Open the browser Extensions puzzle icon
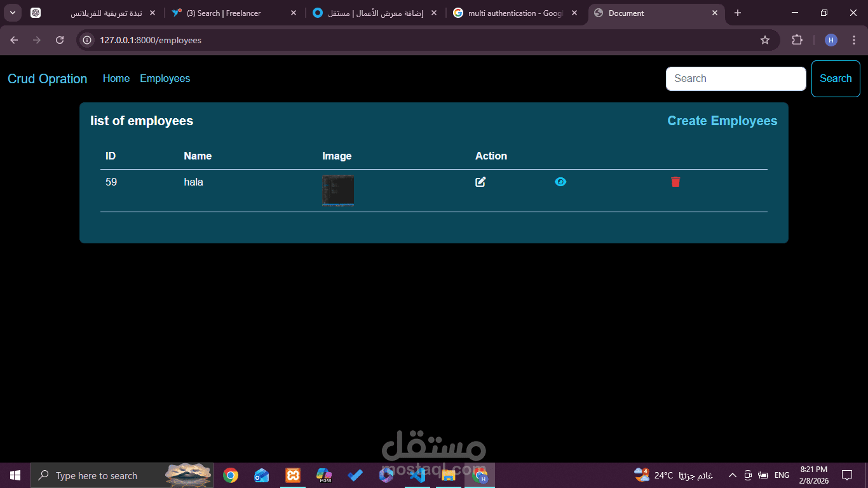This screenshot has height=488, width=868. click(797, 40)
